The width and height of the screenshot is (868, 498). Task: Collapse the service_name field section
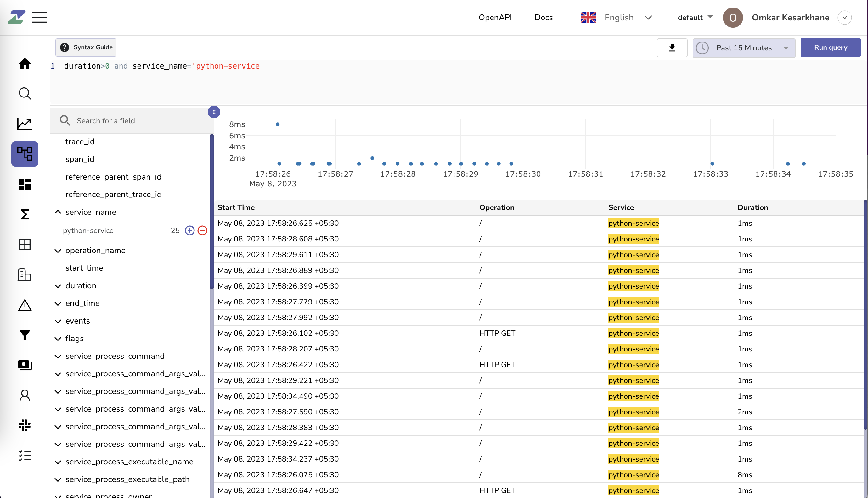[x=58, y=212]
